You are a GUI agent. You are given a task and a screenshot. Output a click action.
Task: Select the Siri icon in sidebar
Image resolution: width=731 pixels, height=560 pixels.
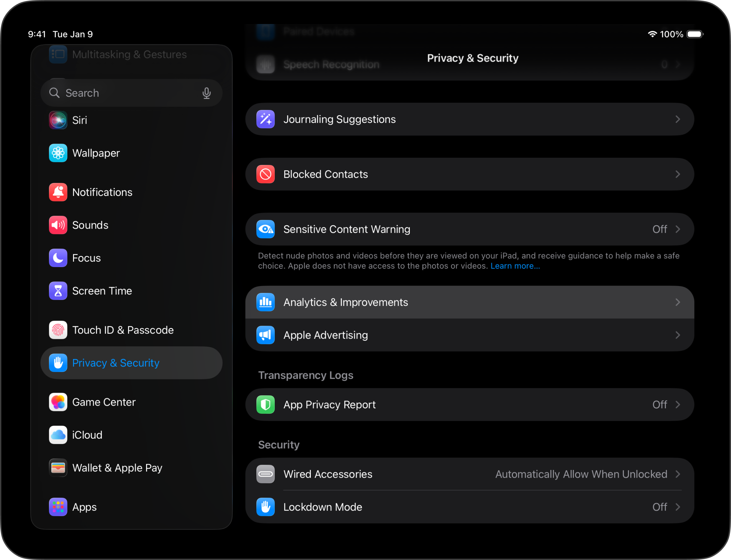(x=58, y=120)
